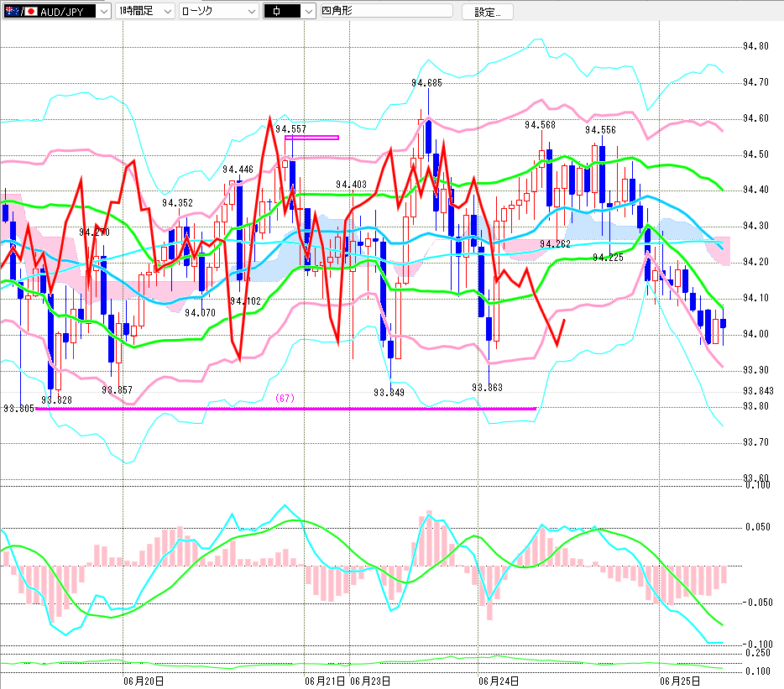The image size is (784, 689).
Task: Select the 94.262 price label
Action: tap(555, 244)
